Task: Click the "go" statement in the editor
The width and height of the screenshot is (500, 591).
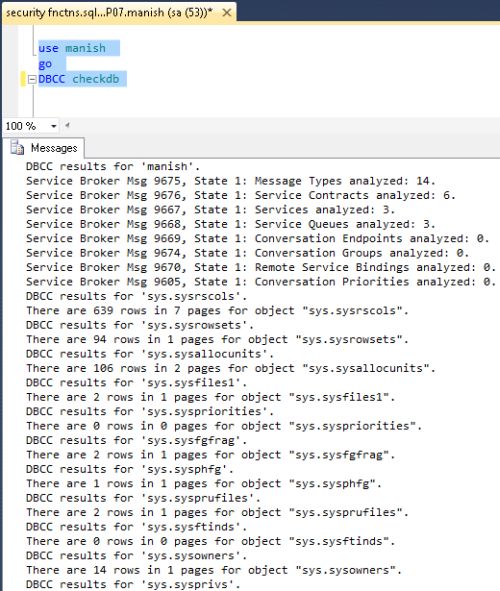Action: [45, 64]
